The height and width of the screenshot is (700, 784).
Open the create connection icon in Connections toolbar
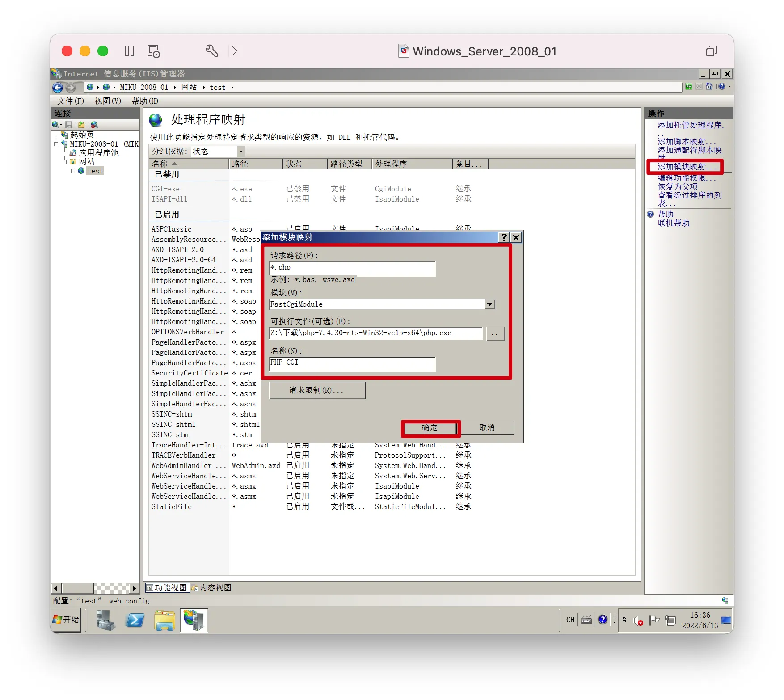point(55,125)
